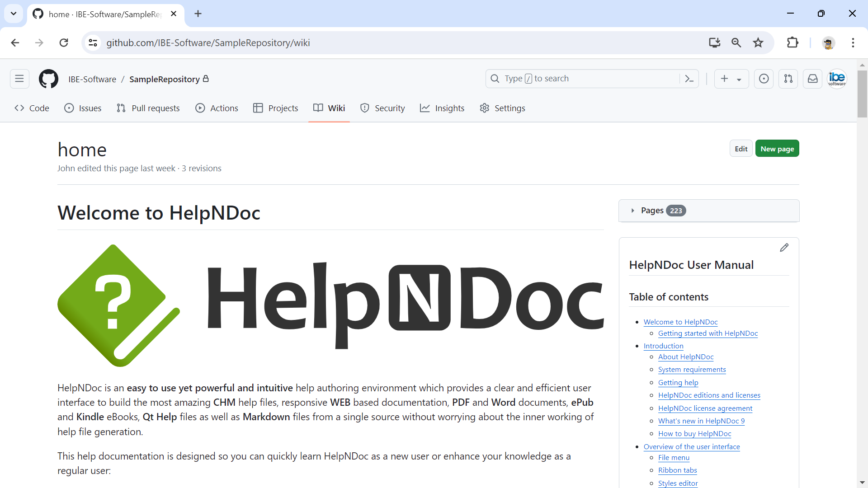
Task: Open the SampleRepository link
Action: [165, 79]
